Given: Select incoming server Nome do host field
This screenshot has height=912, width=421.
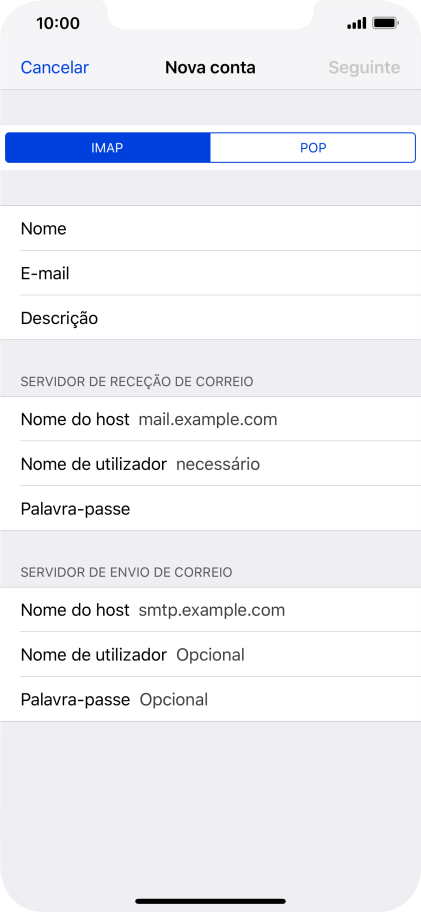Looking at the screenshot, I should (x=210, y=419).
